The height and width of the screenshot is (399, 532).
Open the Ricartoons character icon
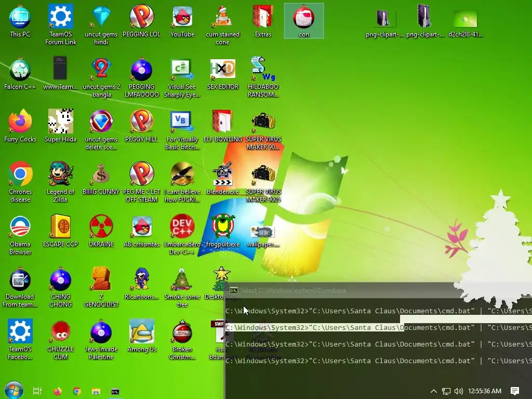pyautogui.click(x=141, y=279)
